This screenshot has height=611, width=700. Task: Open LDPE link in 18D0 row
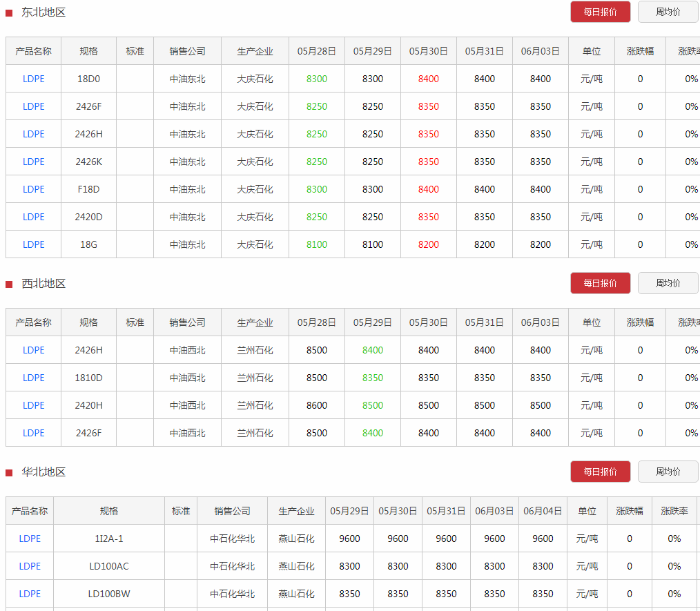click(34, 79)
